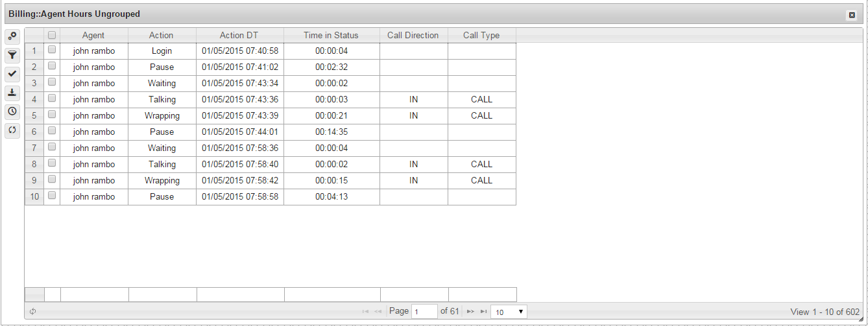This screenshot has height=326, width=868.
Task: Tick the checkbox on row 10
Action: 52,195
